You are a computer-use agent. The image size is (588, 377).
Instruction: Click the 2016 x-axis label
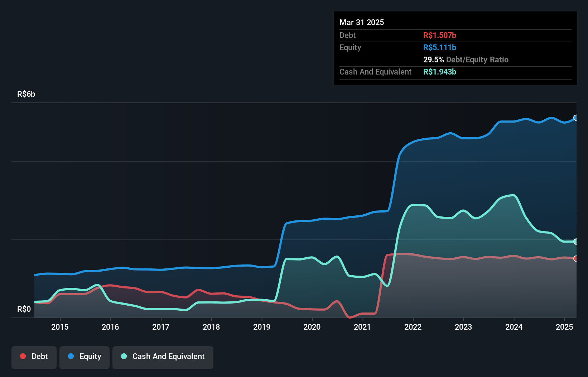pyautogui.click(x=110, y=327)
